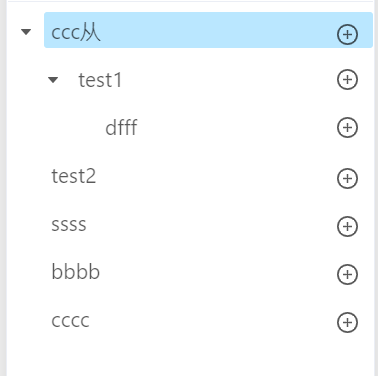The image size is (378, 376).
Task: Select the cccc item at the bottom
Action: [70, 321]
